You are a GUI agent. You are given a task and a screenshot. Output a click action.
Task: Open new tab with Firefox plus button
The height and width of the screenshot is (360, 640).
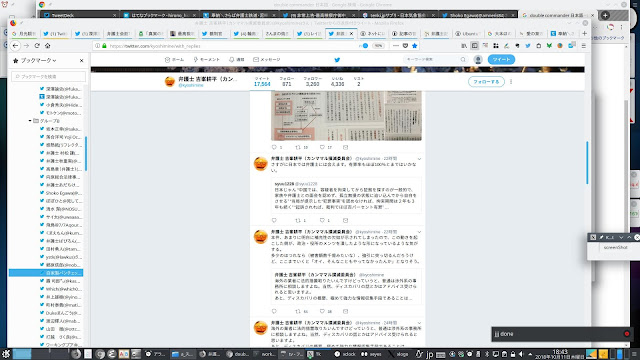(584, 33)
